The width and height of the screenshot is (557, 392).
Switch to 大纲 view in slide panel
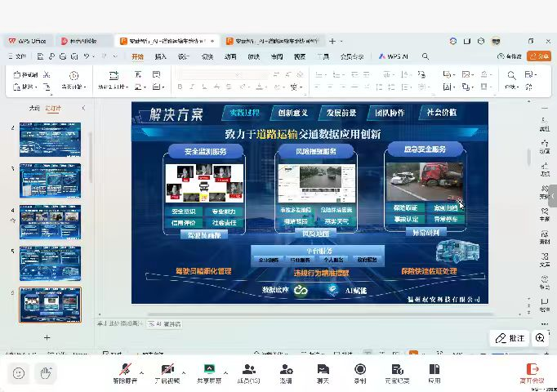[34, 108]
